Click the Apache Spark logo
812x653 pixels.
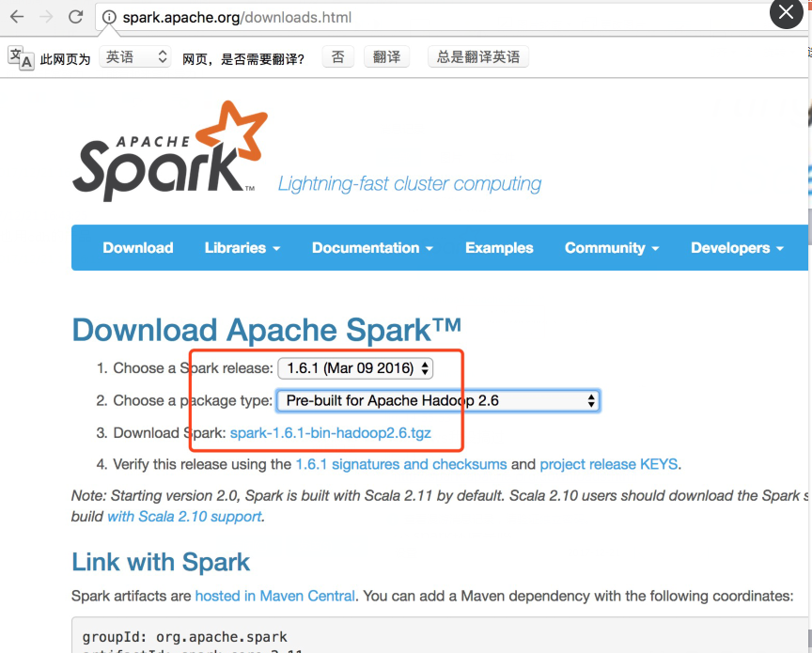click(x=170, y=151)
